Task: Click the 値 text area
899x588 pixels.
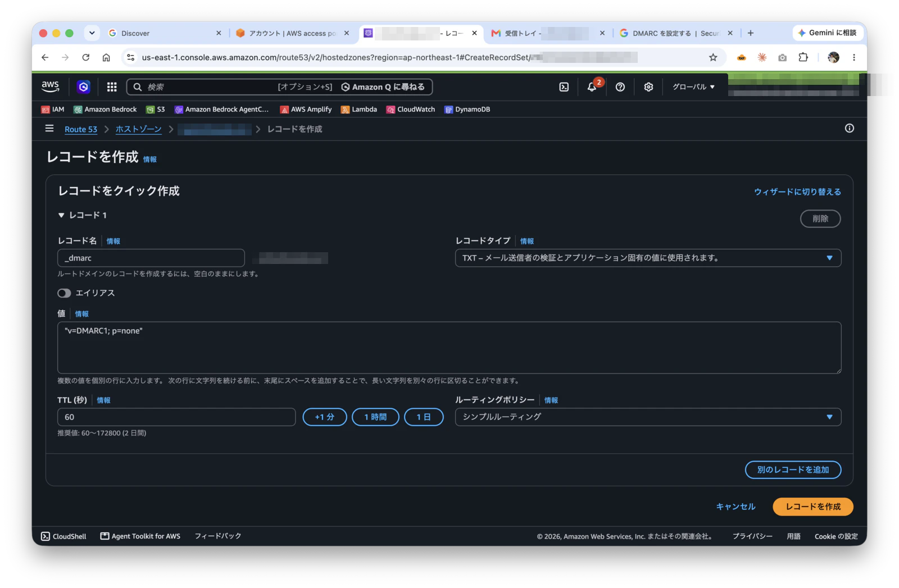Action: point(449,348)
